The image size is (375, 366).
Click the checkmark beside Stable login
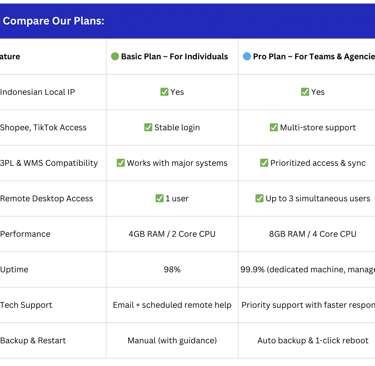point(148,127)
